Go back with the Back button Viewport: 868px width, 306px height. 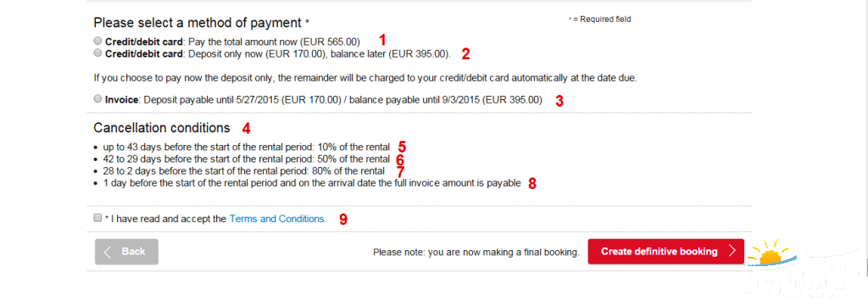click(127, 252)
